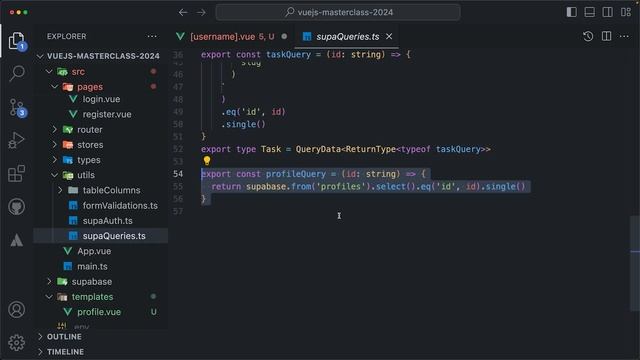
Task: Click taskQuery in sticky scroll header
Action: click(288, 54)
